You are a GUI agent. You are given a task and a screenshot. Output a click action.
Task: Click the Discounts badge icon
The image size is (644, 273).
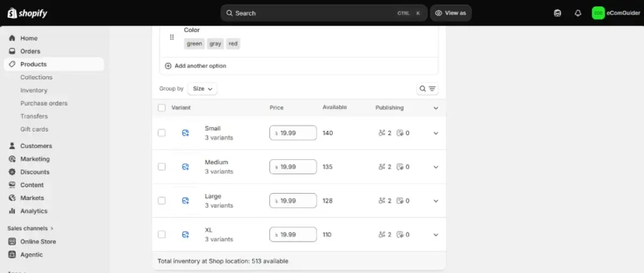point(13,172)
